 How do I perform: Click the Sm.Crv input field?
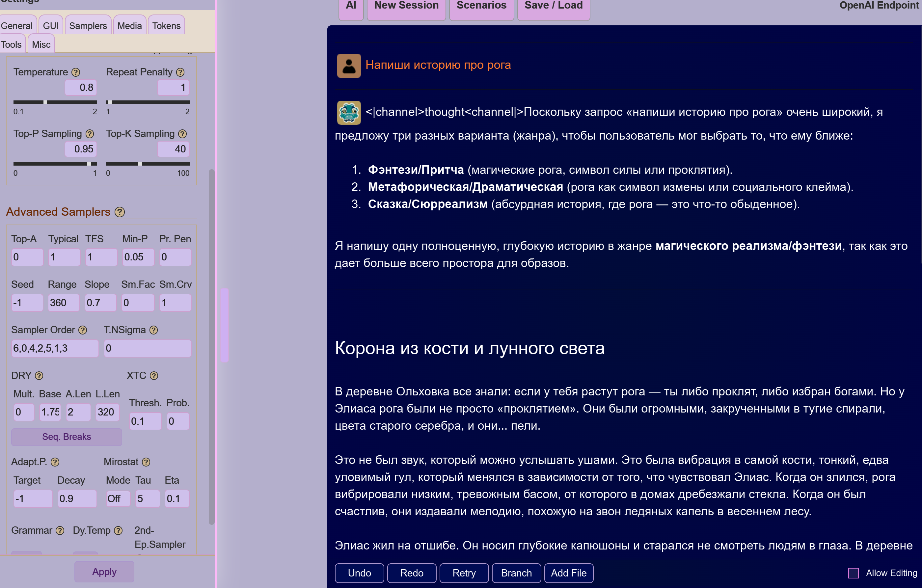tap(175, 303)
